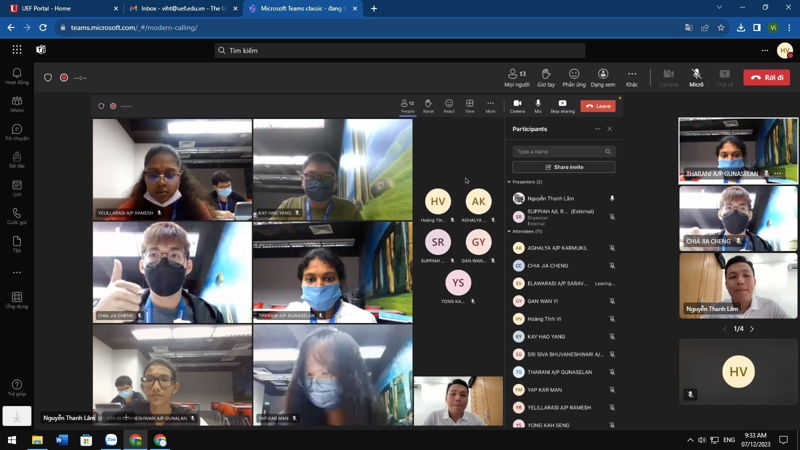Open Tệp files in sidebar

[x=17, y=244]
